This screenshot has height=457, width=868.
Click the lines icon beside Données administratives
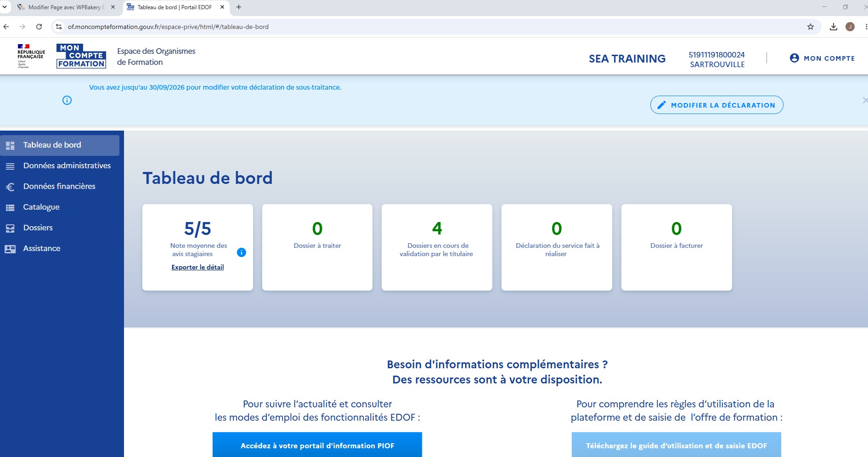tap(10, 166)
